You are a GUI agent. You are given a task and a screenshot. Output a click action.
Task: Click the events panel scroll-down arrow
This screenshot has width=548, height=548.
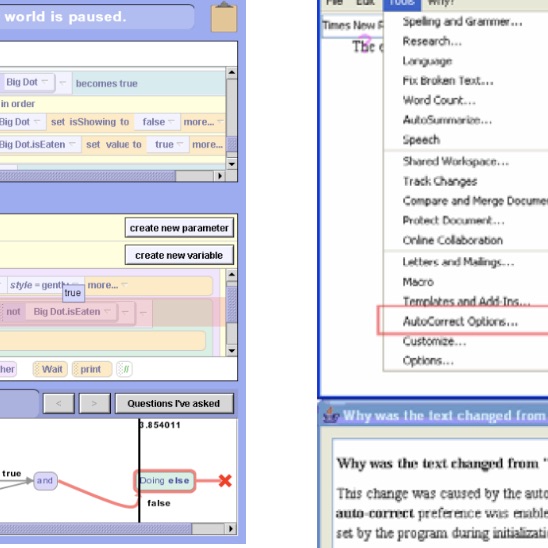[x=231, y=164]
